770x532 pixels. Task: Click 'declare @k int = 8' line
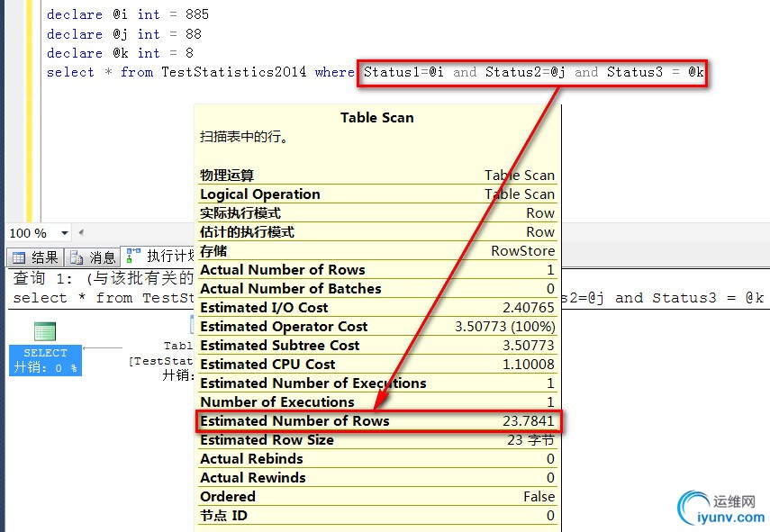[120, 52]
